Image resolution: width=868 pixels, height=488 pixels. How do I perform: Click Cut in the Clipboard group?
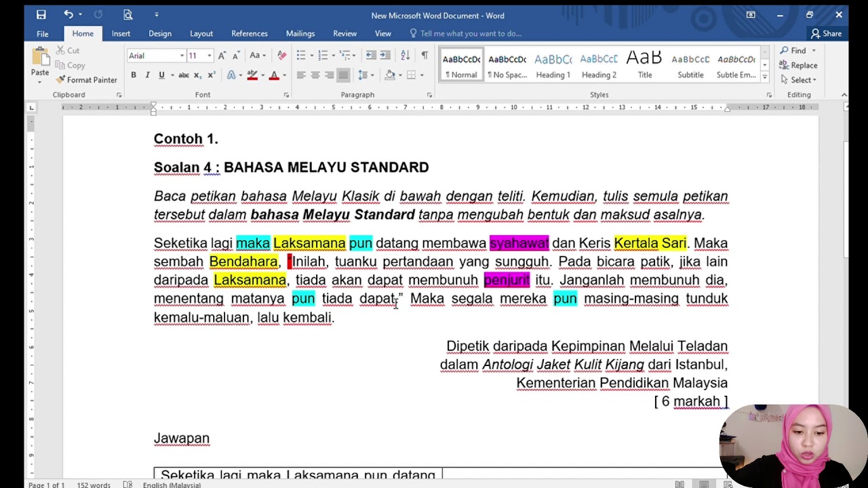67,51
